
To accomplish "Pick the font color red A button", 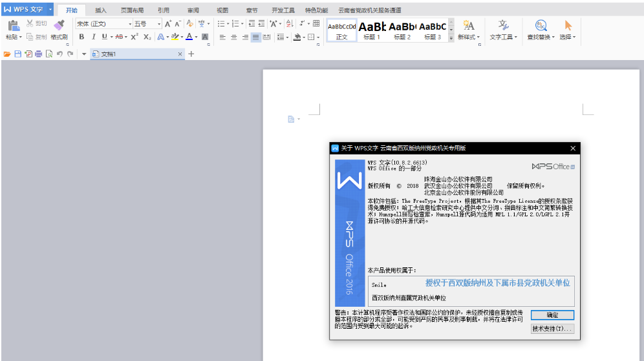I will [x=189, y=37].
